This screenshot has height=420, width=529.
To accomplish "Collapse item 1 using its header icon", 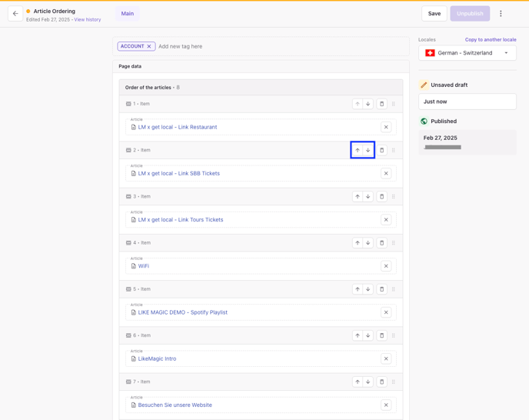I will pos(128,104).
